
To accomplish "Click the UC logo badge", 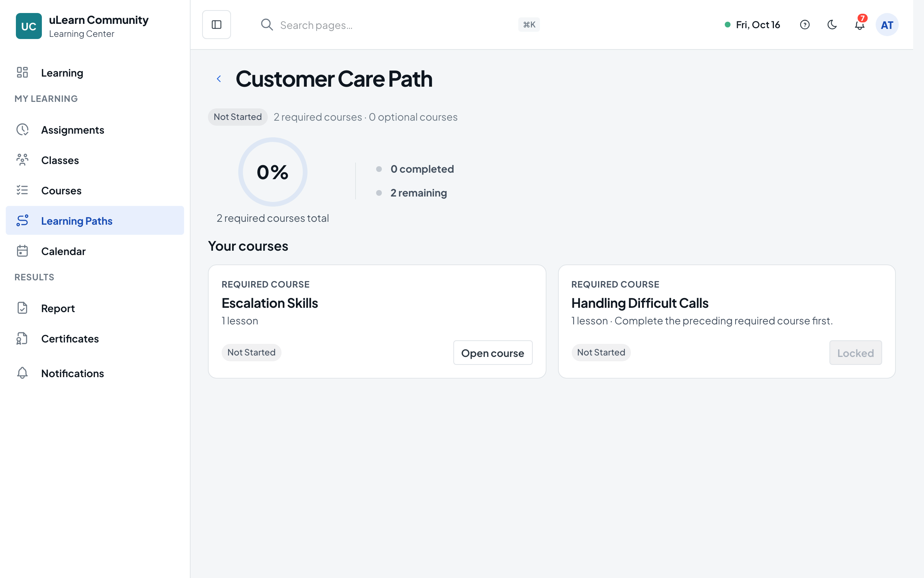I will pos(29,26).
